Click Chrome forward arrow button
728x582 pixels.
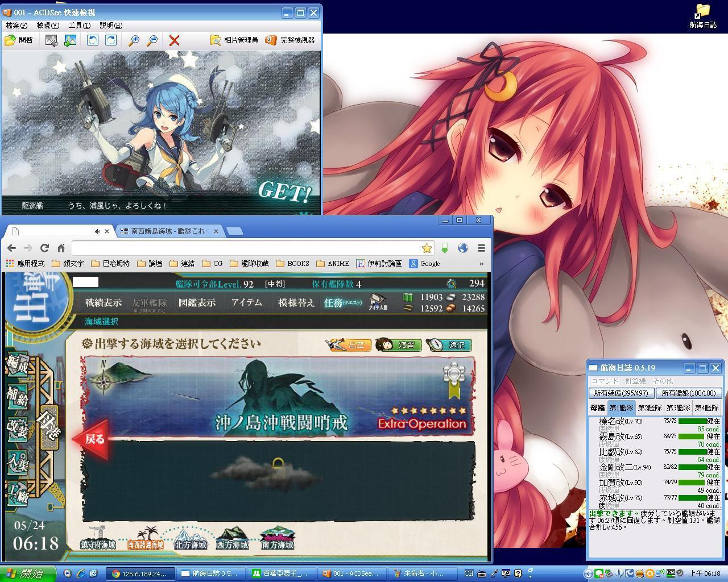coord(28,248)
